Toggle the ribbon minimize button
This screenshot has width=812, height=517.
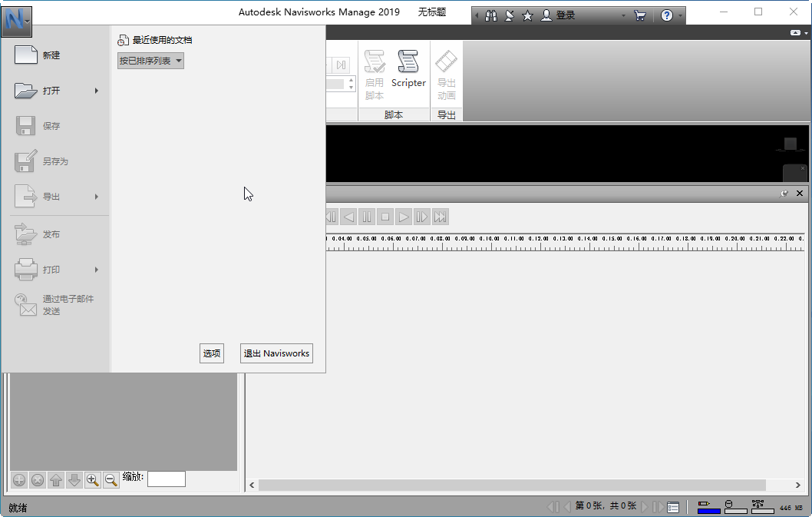[x=795, y=33]
